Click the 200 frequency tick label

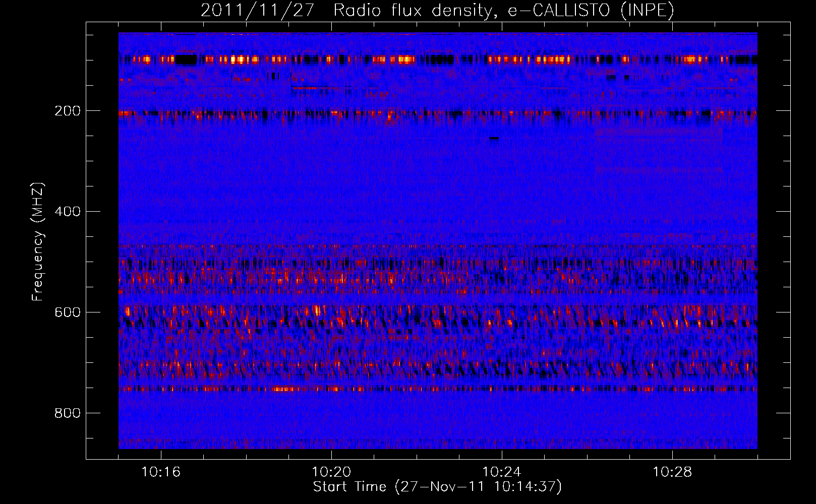(67, 111)
